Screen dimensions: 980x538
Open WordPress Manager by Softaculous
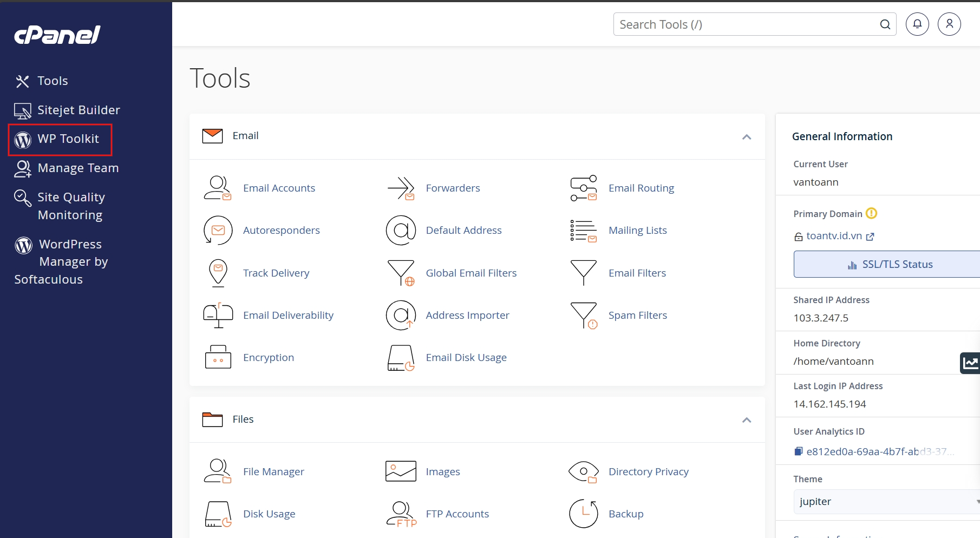pos(61,262)
